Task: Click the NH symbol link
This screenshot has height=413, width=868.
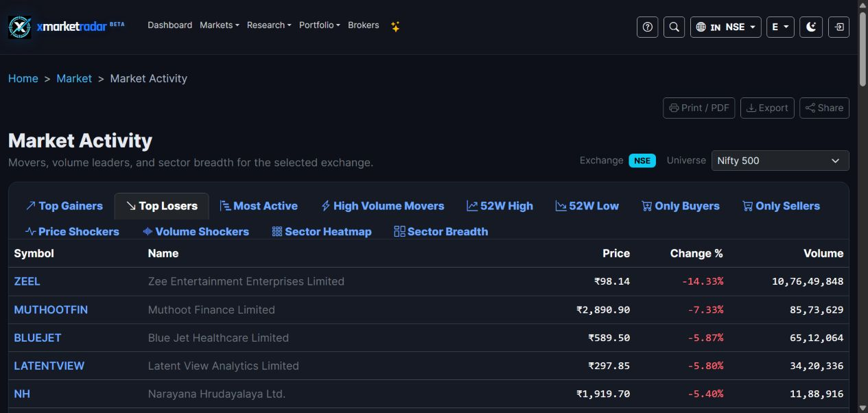Action: 22,394
